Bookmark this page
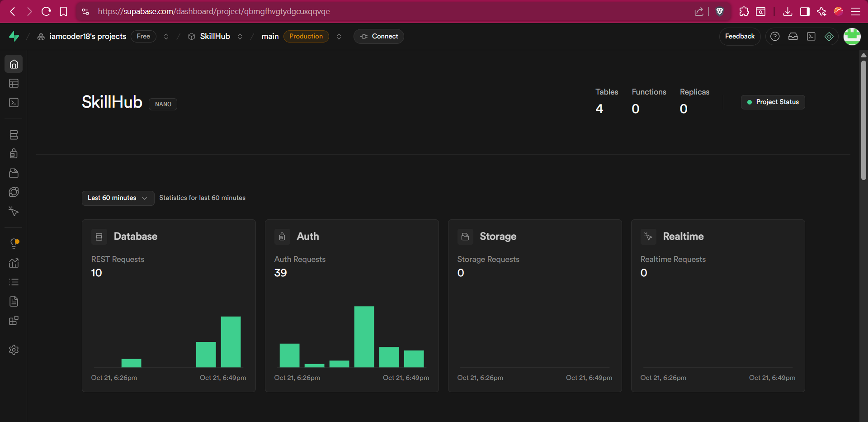 coord(64,11)
